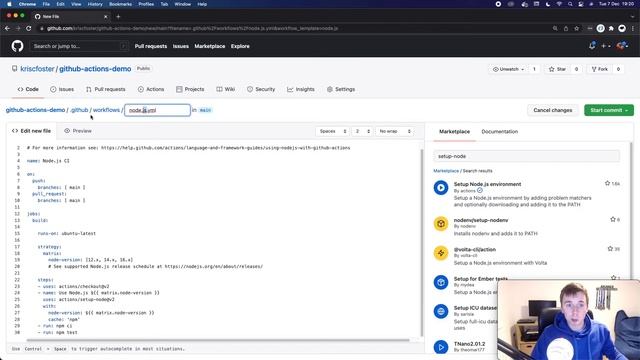Open the Insights tab
The image size is (640, 360).
click(301, 89)
